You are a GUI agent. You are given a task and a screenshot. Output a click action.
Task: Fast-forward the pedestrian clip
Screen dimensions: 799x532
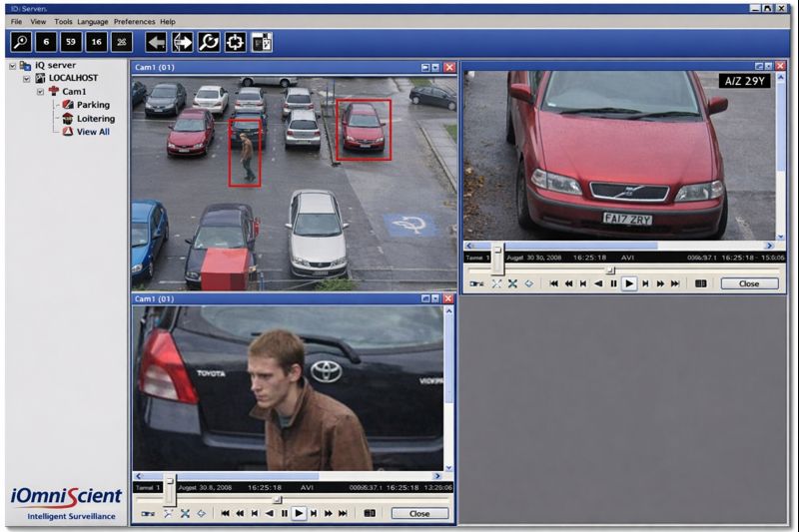pos(329,513)
